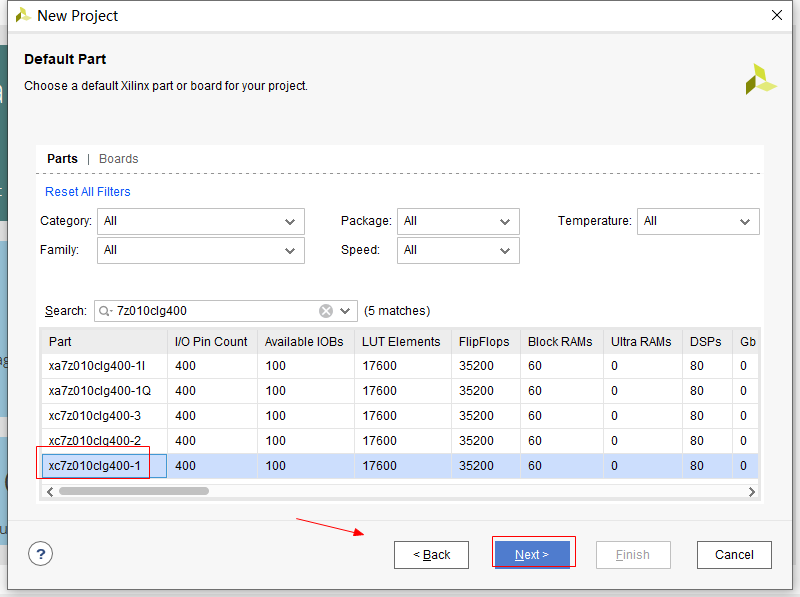800x597 pixels.
Task: Sort by Ultra RAMs column header
Action: click(643, 342)
